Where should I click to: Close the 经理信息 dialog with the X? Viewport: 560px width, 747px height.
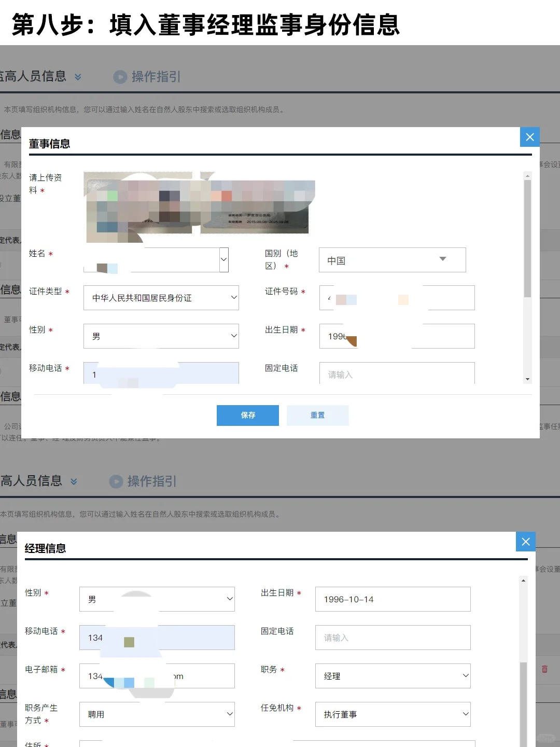[x=525, y=542]
